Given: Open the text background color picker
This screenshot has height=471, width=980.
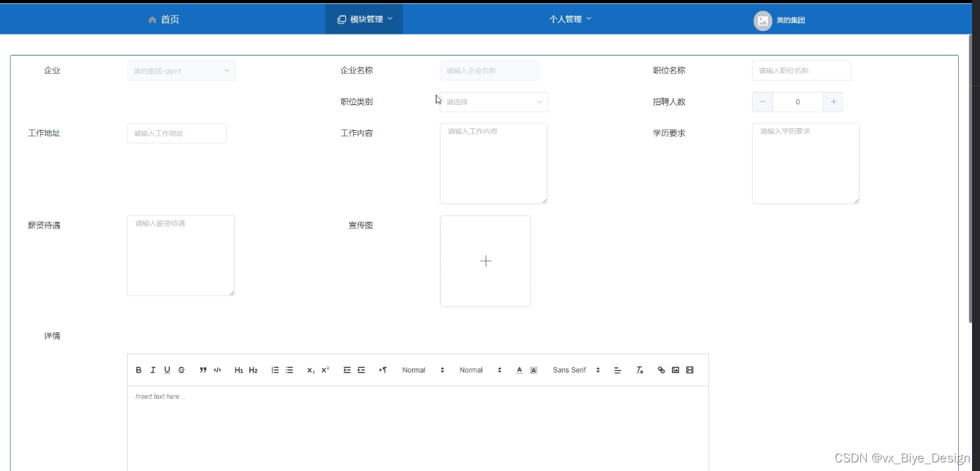Looking at the screenshot, I should [534, 370].
